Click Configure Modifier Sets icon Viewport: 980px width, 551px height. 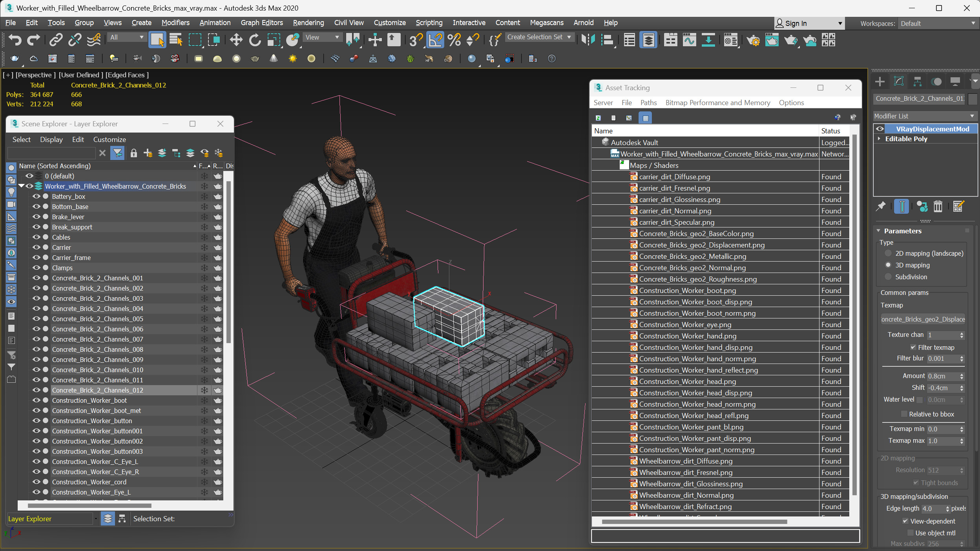(x=958, y=206)
